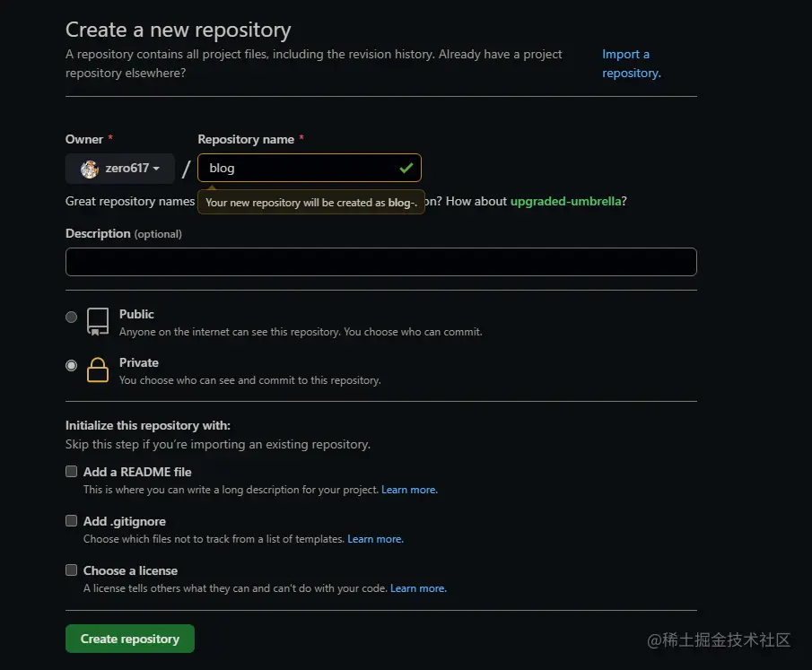Open the Import a repository link

632,64
